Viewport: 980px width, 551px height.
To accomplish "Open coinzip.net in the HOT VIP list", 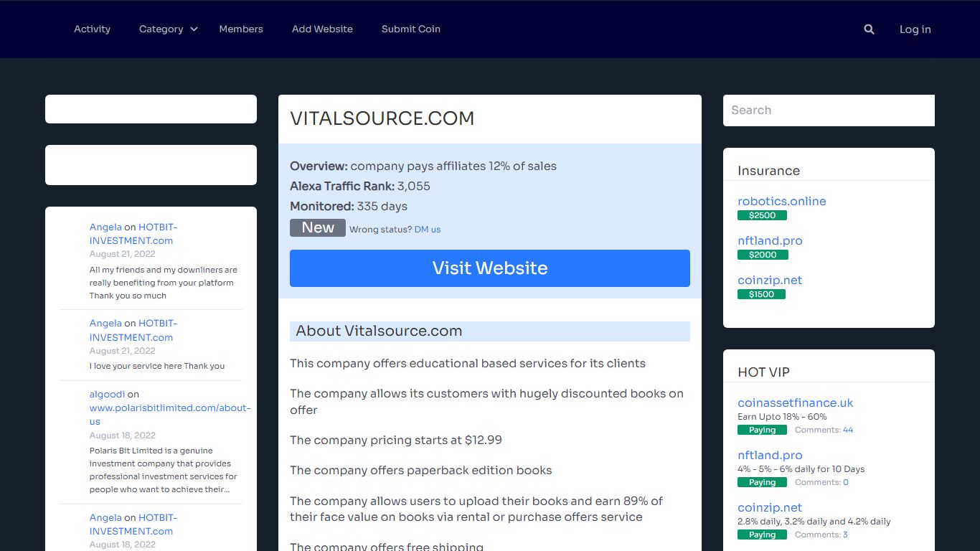I will coord(770,508).
